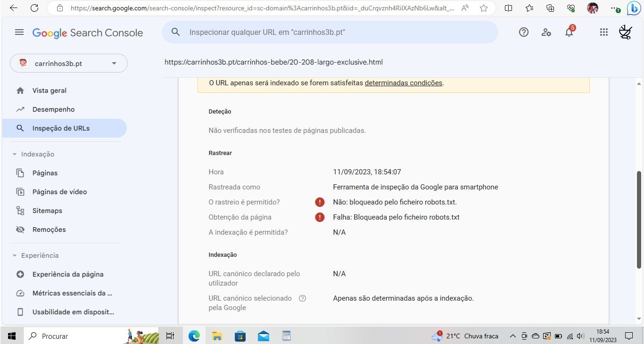Screen dimensions: 644x344
Task: Go back in the browser
Action: tap(13, 8)
